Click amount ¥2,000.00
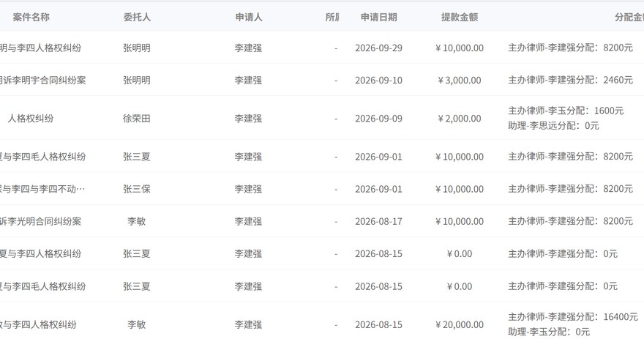Viewport: 644px width, 339px height. (460, 119)
